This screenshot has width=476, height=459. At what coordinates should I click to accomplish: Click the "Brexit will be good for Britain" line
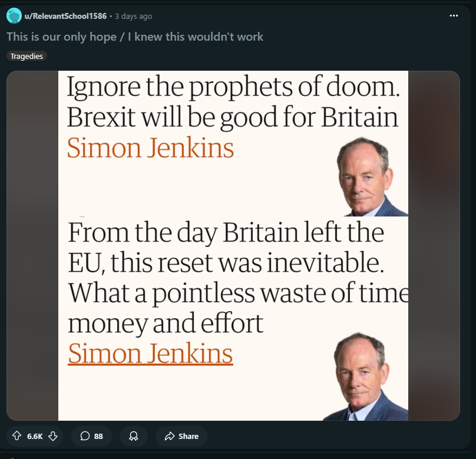click(x=232, y=118)
